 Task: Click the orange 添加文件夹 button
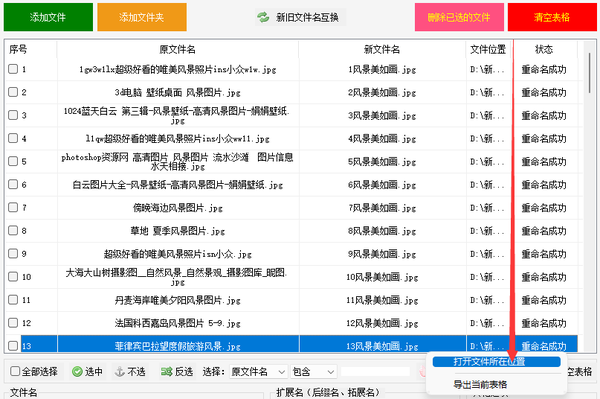(142, 17)
